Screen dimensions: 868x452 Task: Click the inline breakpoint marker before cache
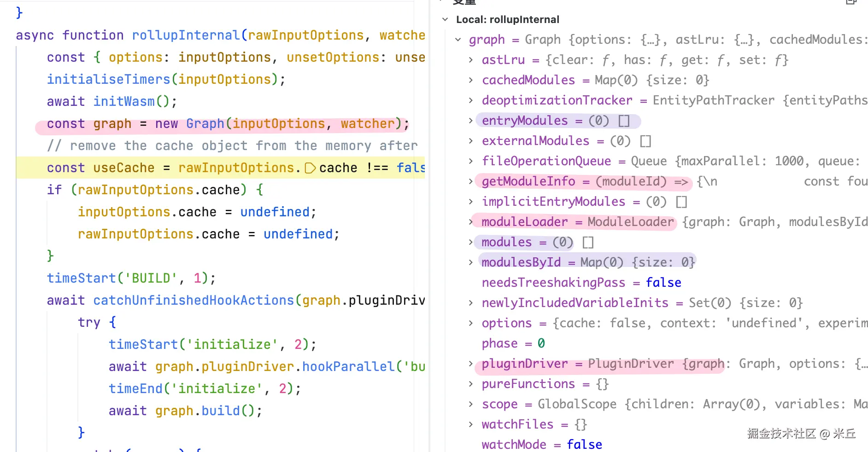(x=310, y=168)
